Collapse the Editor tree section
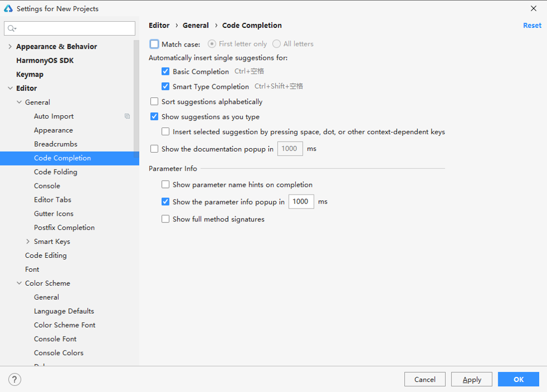 pos(10,88)
